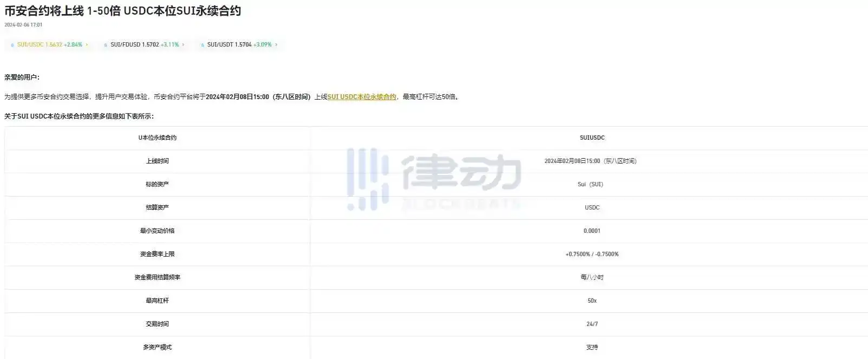Viewport: 868px width, 359px height.
Task: Click the SUI/USDT change value +3.09%
Action: 263,45
